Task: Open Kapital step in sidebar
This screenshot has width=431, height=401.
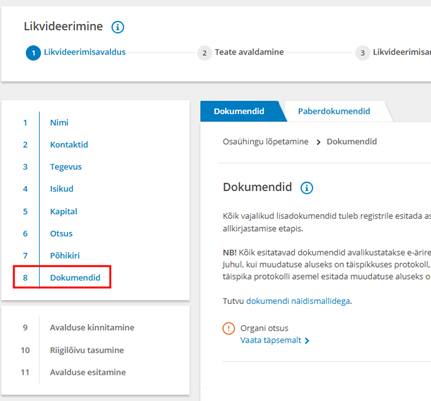Action: point(64,212)
